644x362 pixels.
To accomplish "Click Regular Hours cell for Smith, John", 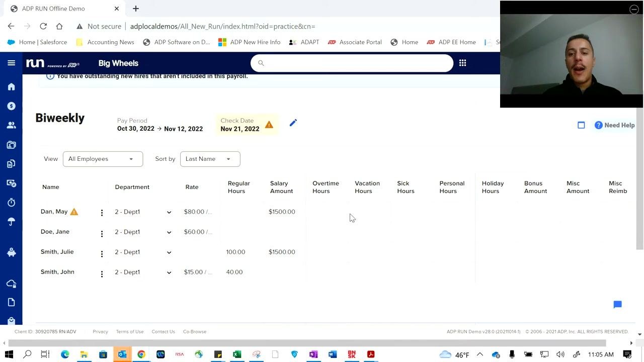I will (x=234, y=272).
